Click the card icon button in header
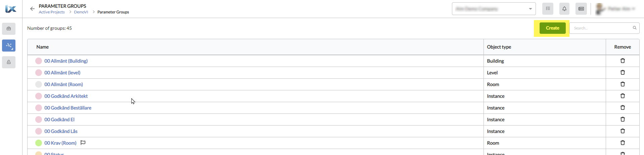The image size is (644, 155). (581, 9)
